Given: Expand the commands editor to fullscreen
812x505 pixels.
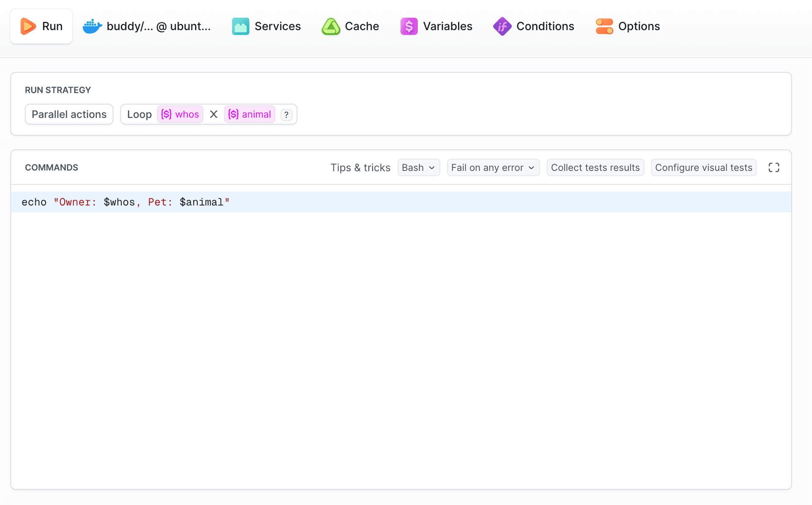Looking at the screenshot, I should click(774, 167).
